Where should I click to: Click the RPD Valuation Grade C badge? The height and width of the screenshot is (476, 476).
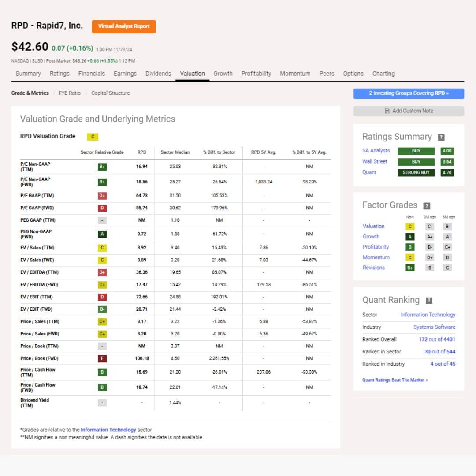point(93,137)
